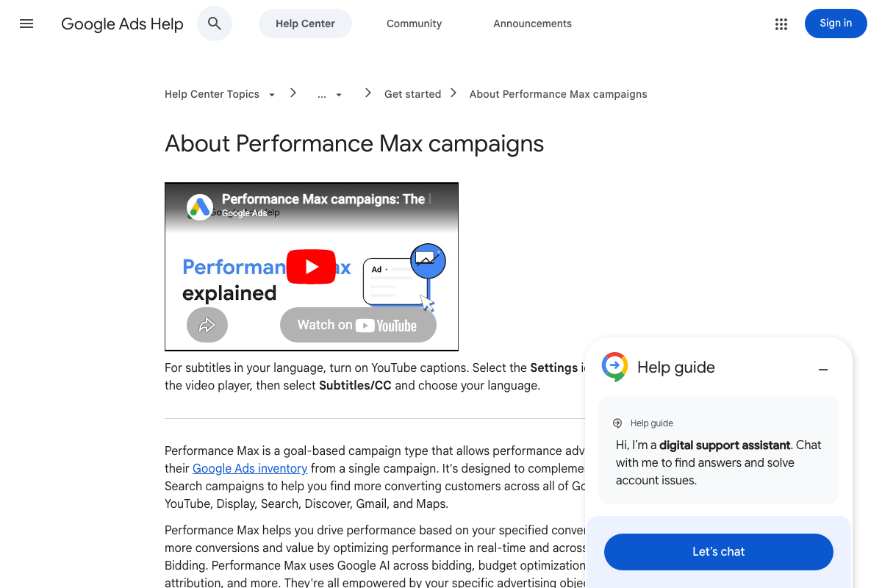Navigate to Get started via breadcrumb
882x588 pixels.
click(x=412, y=94)
